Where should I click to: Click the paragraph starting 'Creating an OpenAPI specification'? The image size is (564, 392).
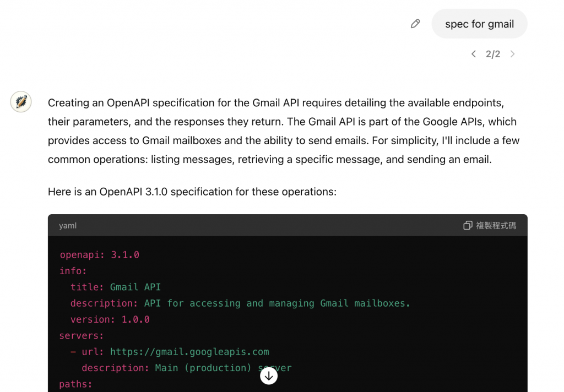284,131
